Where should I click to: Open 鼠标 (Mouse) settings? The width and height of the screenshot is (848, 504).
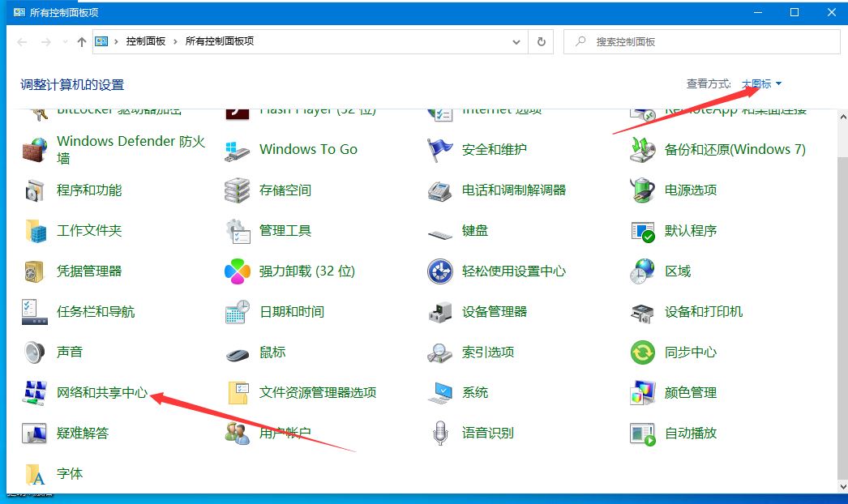(272, 352)
